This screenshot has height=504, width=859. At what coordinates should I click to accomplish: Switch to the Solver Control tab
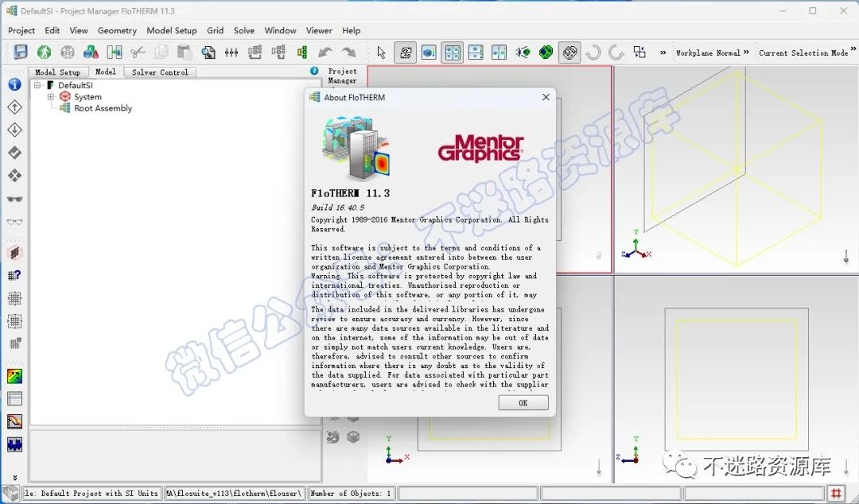click(x=160, y=72)
